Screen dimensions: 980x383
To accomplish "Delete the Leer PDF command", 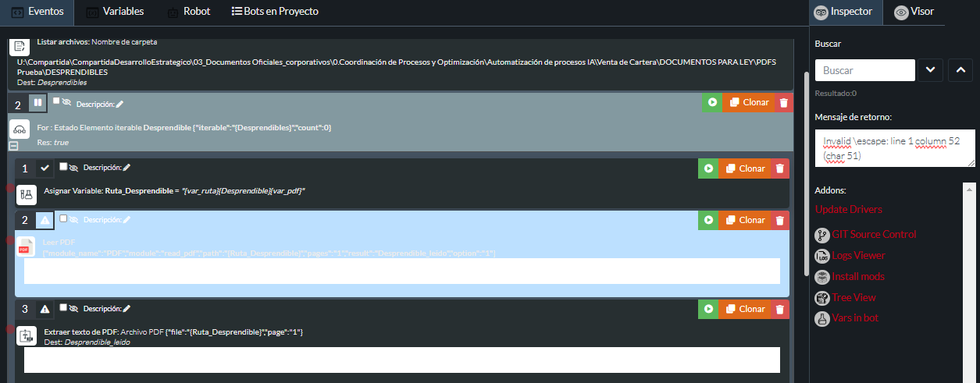I will (x=782, y=220).
